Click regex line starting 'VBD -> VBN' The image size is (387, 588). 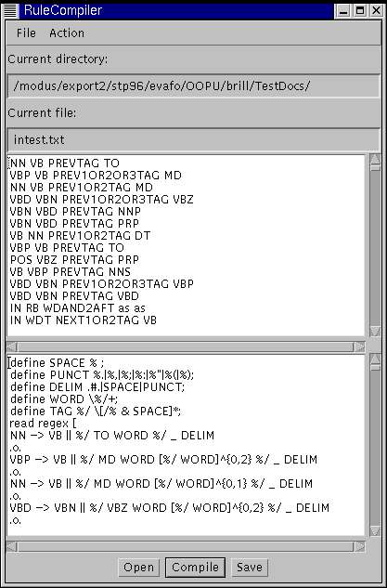169,508
